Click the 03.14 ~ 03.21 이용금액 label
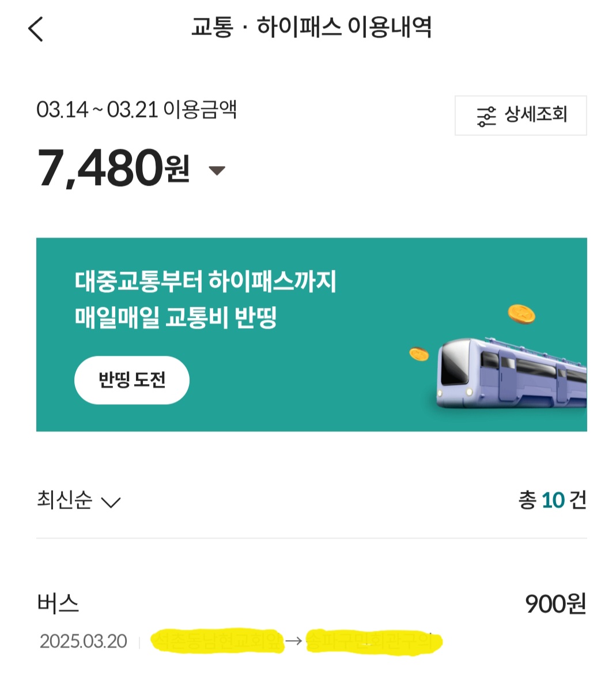The height and width of the screenshot is (673, 616). click(x=137, y=110)
